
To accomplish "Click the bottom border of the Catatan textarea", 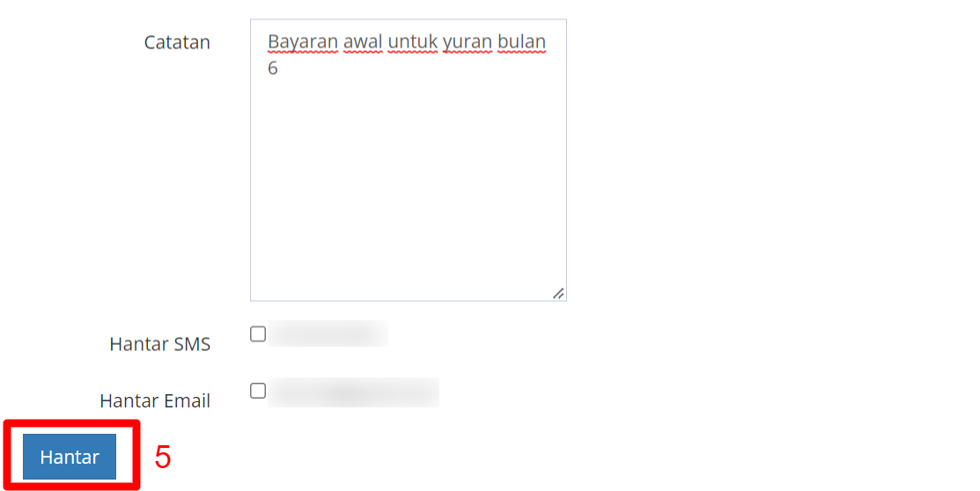I will point(409,300).
